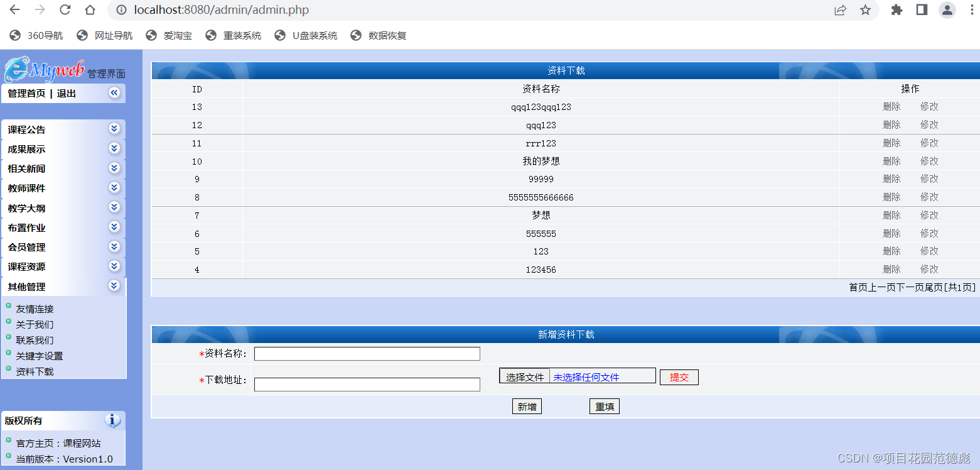
Task: Reload the page with the refresh icon
Action: click(65, 10)
